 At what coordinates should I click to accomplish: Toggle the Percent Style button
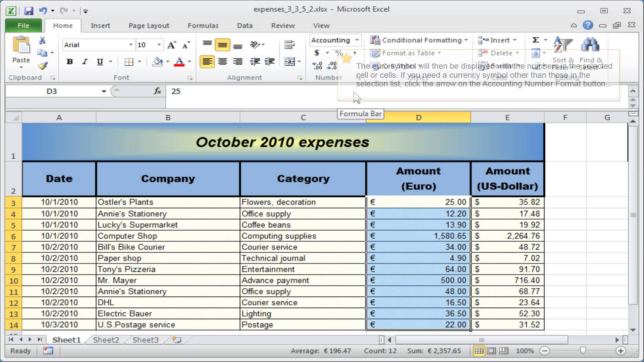click(338, 52)
